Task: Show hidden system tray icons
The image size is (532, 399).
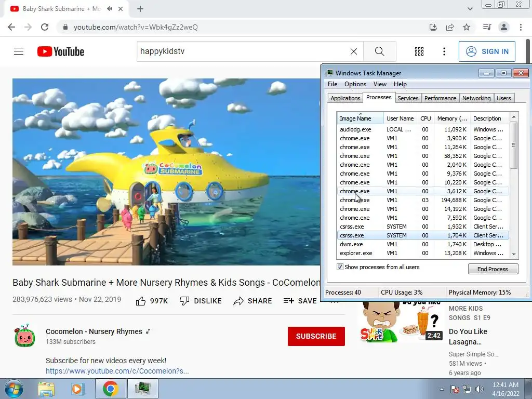Action: 442,389
